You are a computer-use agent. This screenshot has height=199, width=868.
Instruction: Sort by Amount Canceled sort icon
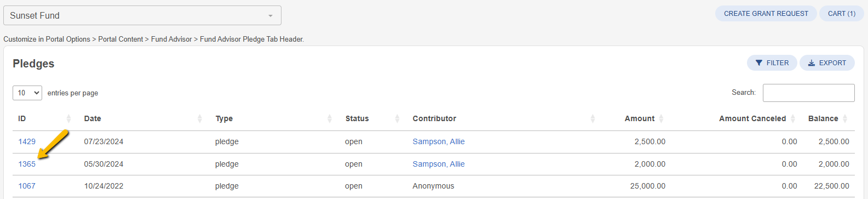click(x=792, y=118)
